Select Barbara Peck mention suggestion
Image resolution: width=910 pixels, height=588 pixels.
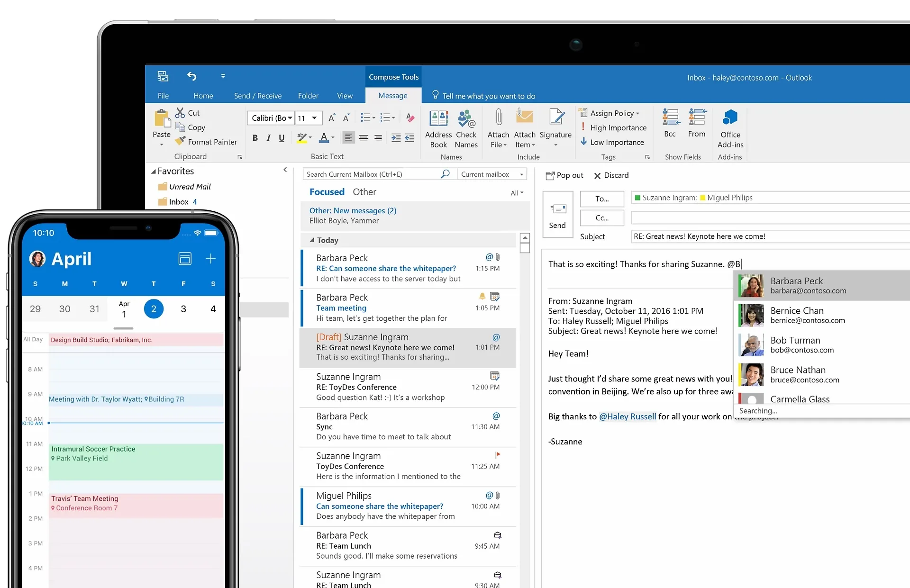[x=822, y=286]
